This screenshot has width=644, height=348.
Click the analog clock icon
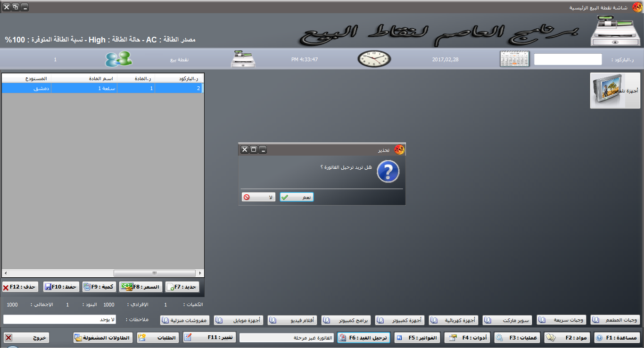point(374,59)
